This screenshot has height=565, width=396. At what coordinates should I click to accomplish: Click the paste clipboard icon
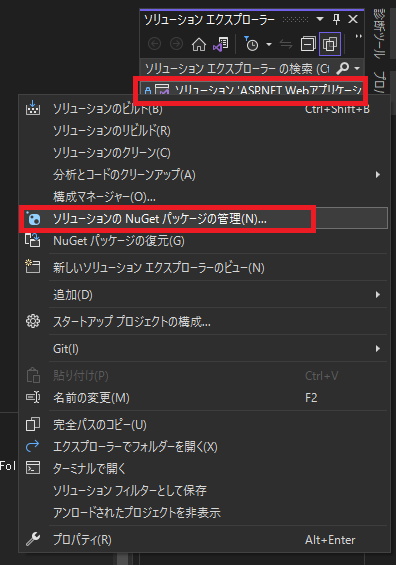[x=33, y=375]
